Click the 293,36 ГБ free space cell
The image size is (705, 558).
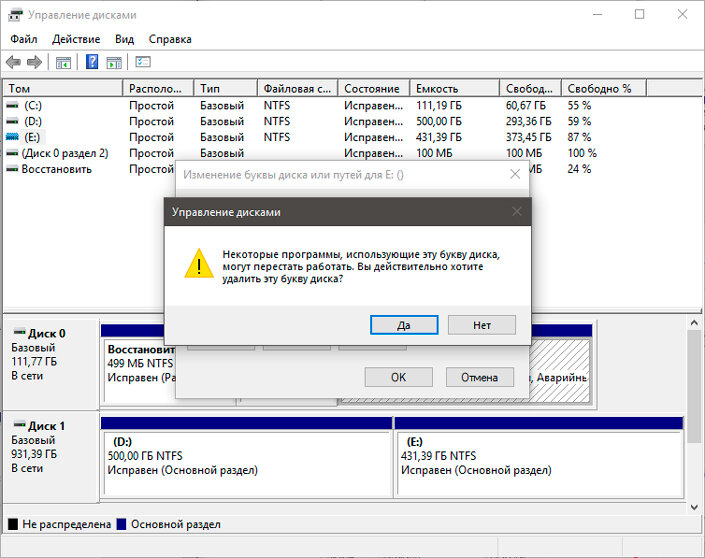[528, 121]
